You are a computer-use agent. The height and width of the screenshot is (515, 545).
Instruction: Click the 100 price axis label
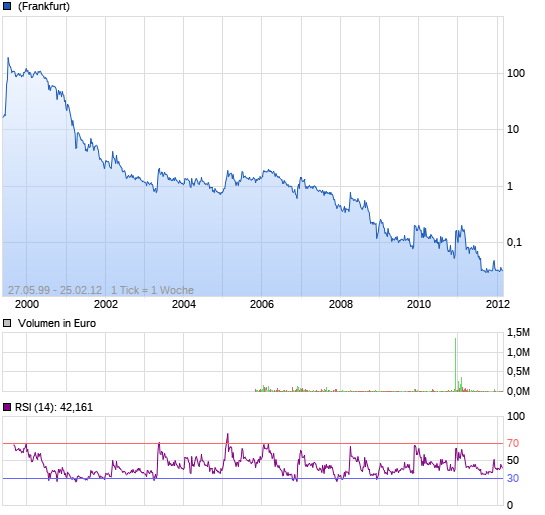(x=516, y=73)
